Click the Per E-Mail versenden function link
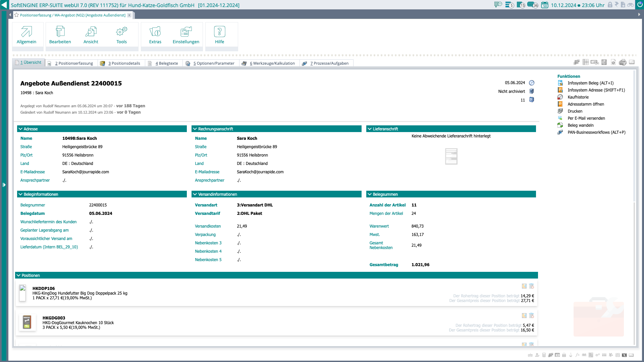The image size is (644, 362). (586, 118)
